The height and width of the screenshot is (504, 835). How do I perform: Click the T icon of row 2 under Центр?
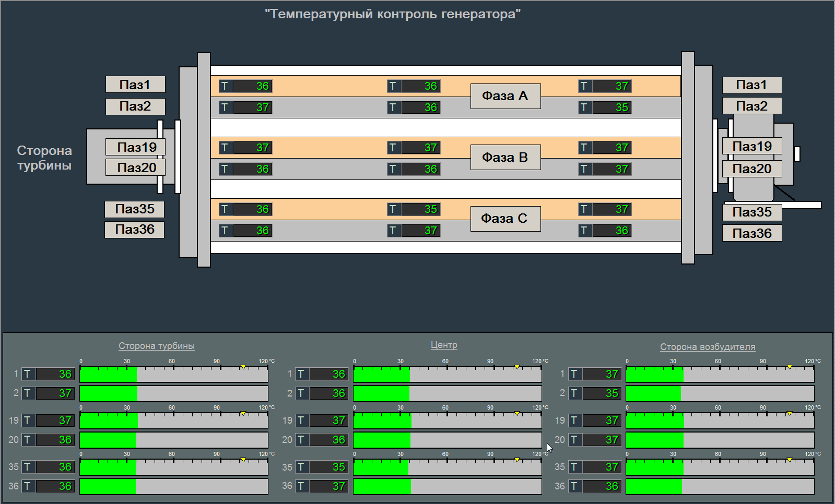point(301,393)
